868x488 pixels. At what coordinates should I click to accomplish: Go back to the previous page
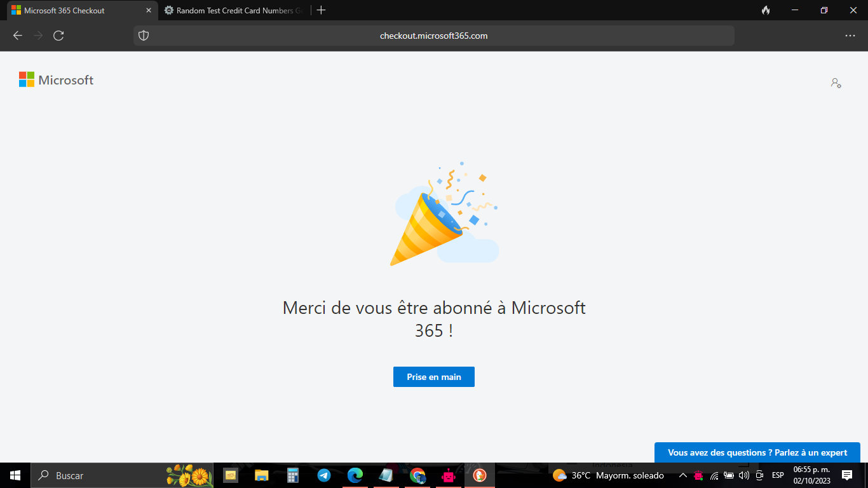(18, 36)
